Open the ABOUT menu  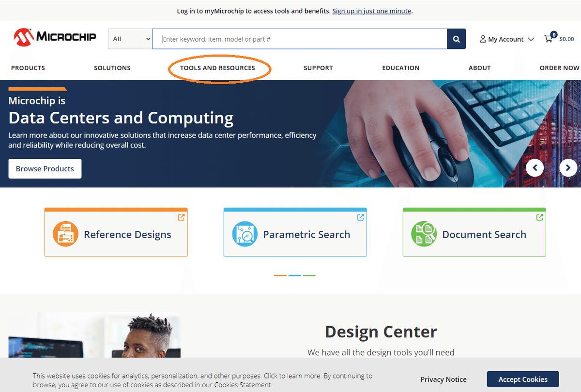click(x=480, y=68)
